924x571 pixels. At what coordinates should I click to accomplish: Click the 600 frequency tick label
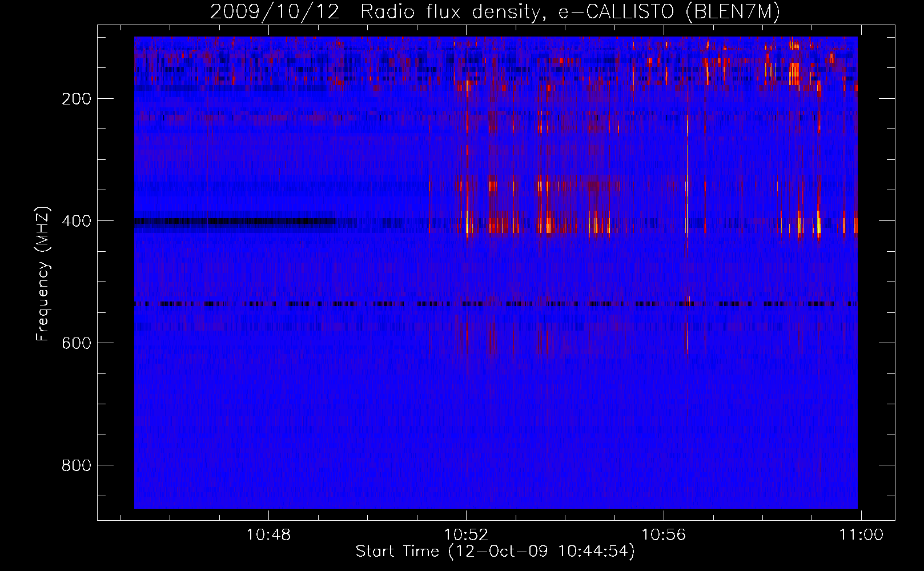click(x=77, y=343)
